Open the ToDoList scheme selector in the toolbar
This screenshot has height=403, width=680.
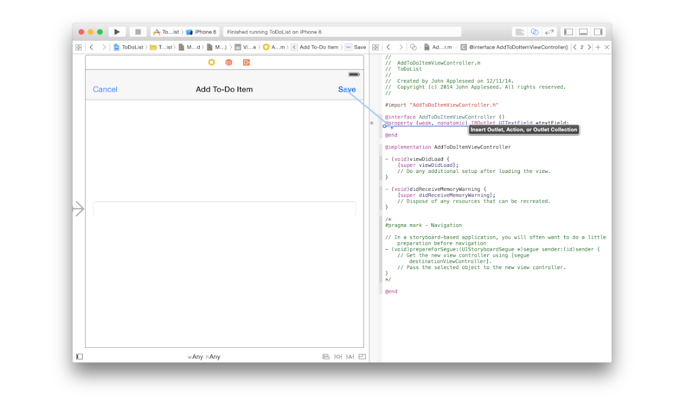167,32
